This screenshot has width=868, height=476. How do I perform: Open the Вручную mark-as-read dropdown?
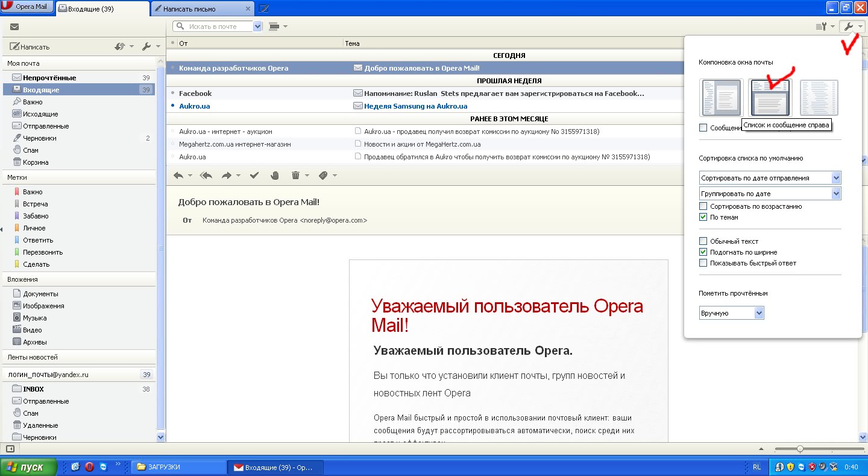[732, 313]
